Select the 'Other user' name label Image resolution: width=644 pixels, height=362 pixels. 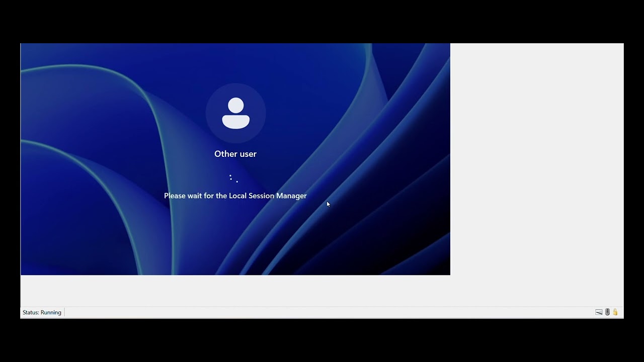point(235,154)
